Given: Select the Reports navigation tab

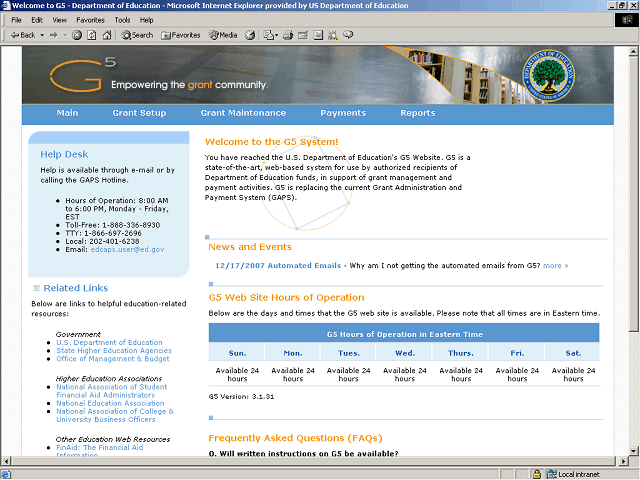Looking at the screenshot, I should (x=418, y=113).
